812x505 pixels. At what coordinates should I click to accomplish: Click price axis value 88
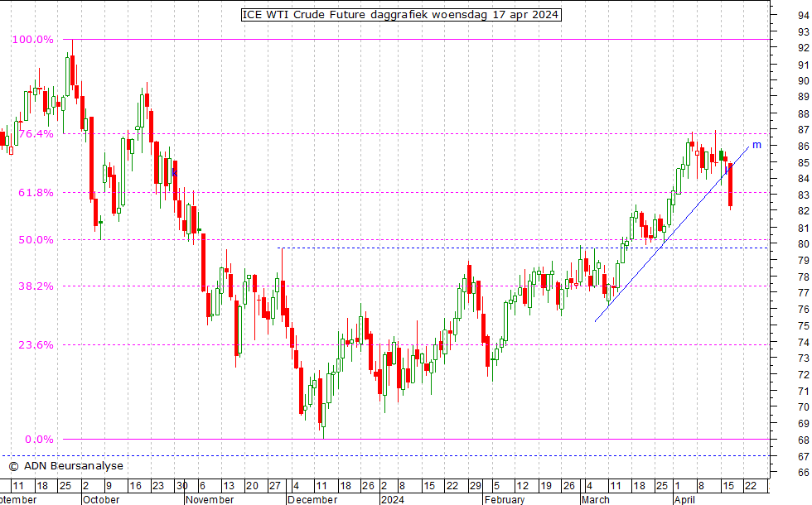[803, 114]
